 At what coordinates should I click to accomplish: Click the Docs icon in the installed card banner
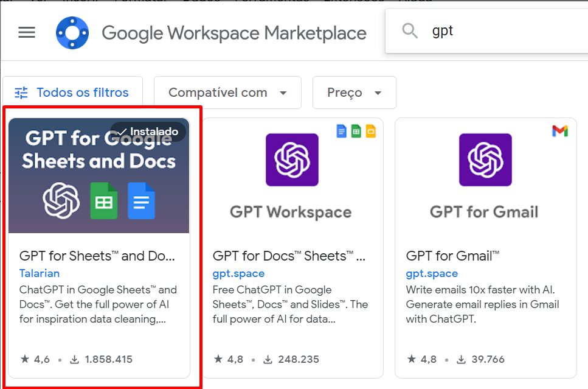point(141,200)
